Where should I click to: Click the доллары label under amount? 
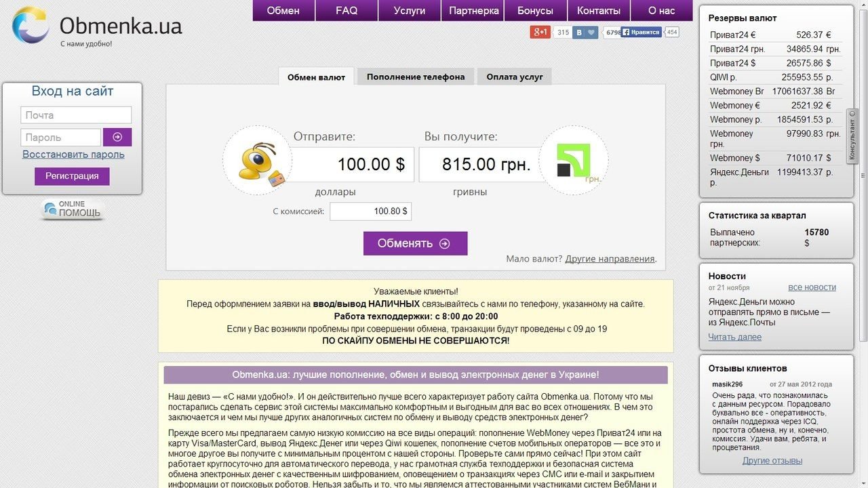336,192
